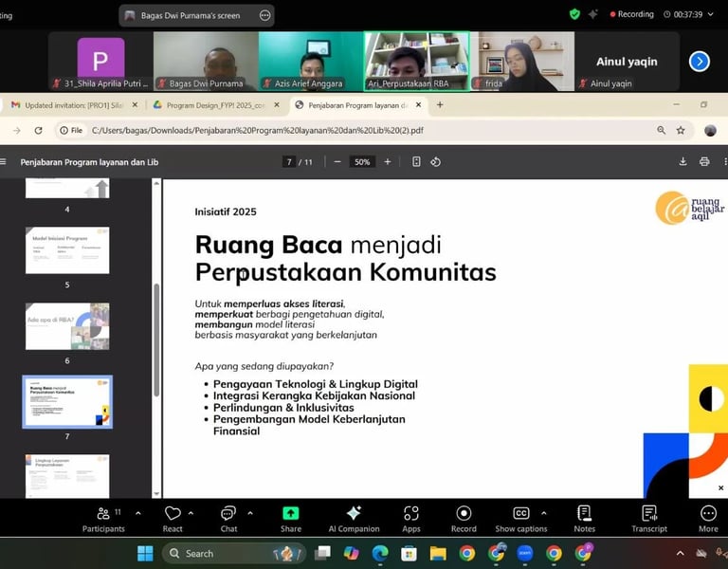Click the browser address bar URL
The height and width of the screenshot is (569, 728).
(x=258, y=131)
